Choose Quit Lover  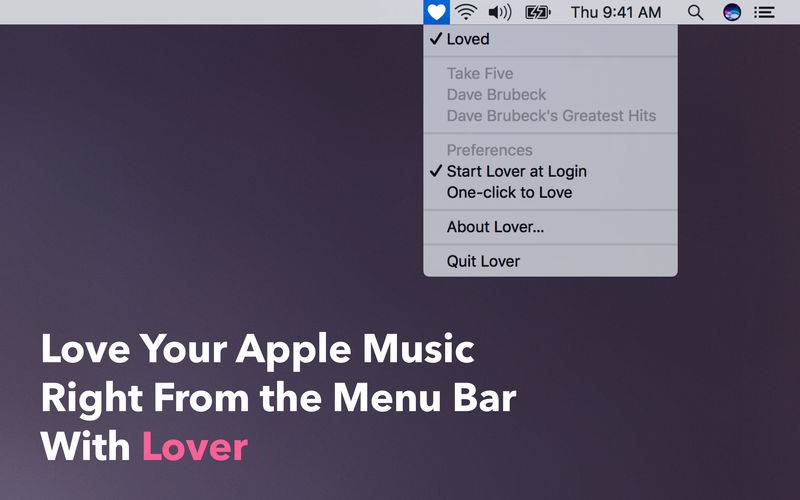[551, 261]
